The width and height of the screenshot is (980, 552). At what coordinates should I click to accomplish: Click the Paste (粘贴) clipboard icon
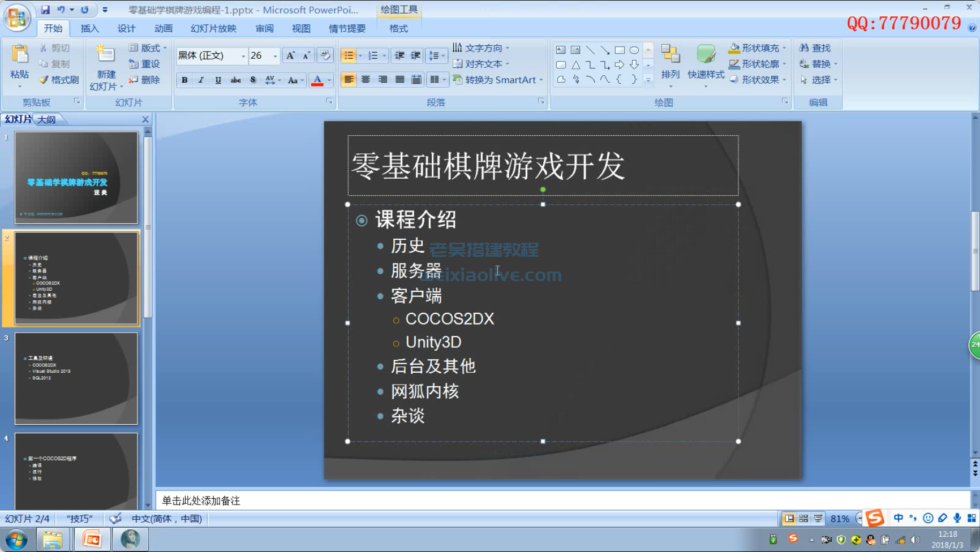click(20, 55)
